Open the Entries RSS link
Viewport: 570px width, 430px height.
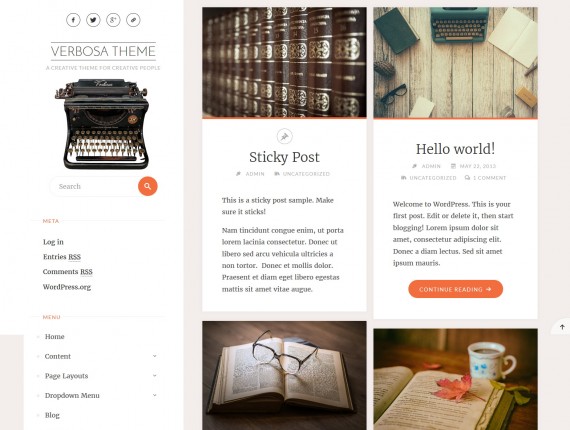click(62, 257)
